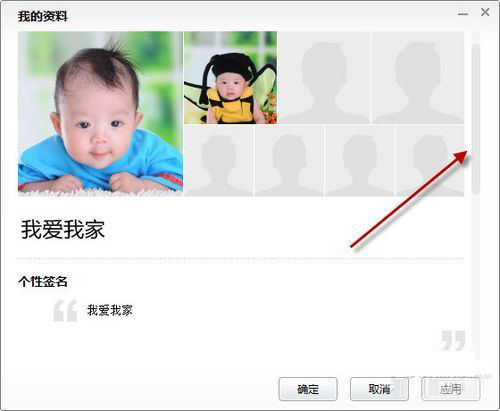Click the last empty slot under the red arrowhead

430,160
